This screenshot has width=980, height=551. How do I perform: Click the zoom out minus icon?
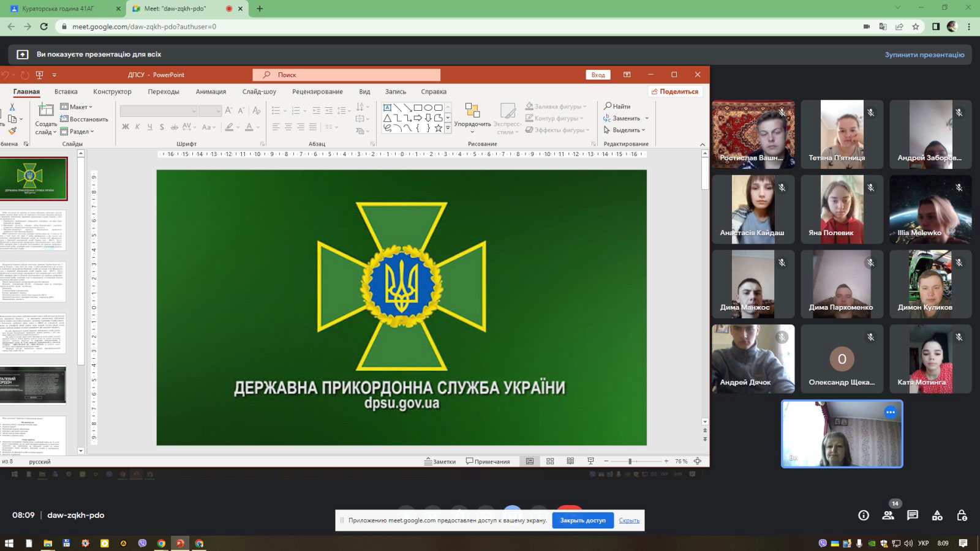click(x=606, y=461)
